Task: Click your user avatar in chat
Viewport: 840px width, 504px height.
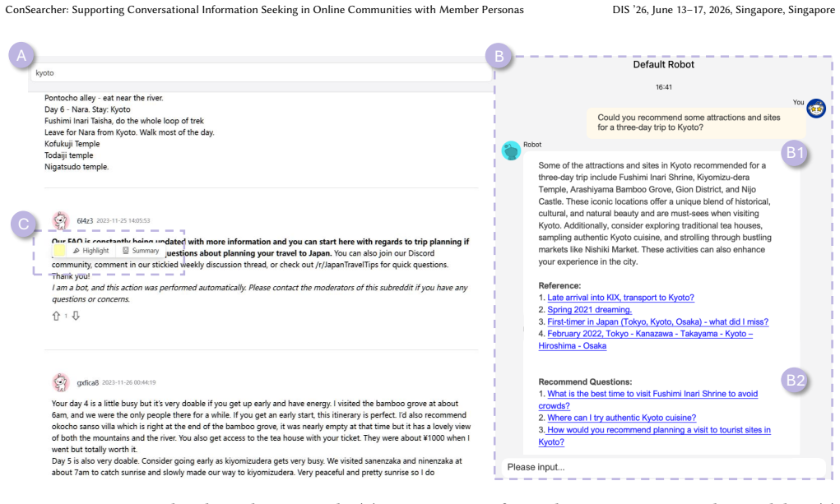Action: [x=816, y=109]
